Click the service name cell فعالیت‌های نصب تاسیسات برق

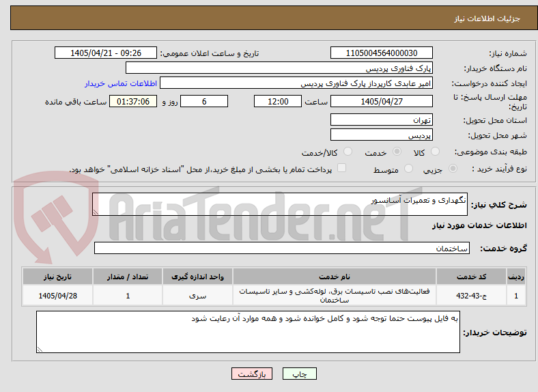pyautogui.click(x=335, y=295)
